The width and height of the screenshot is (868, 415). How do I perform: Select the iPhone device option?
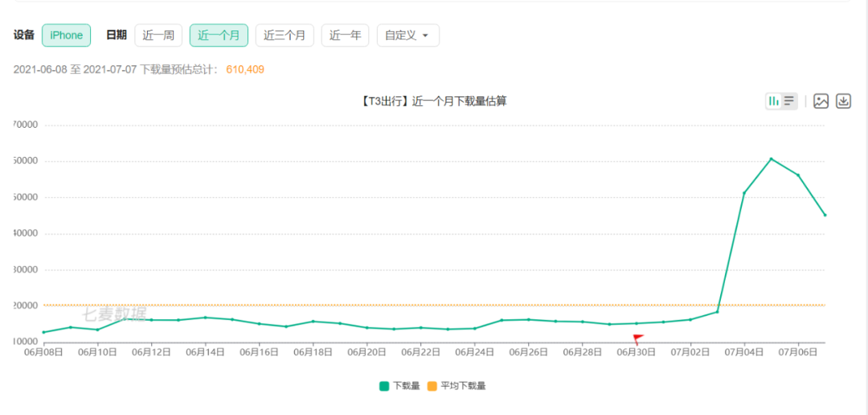[66, 35]
